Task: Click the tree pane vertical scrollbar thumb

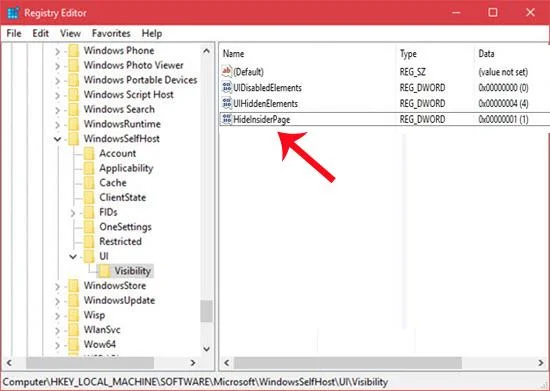Action: coord(206,311)
